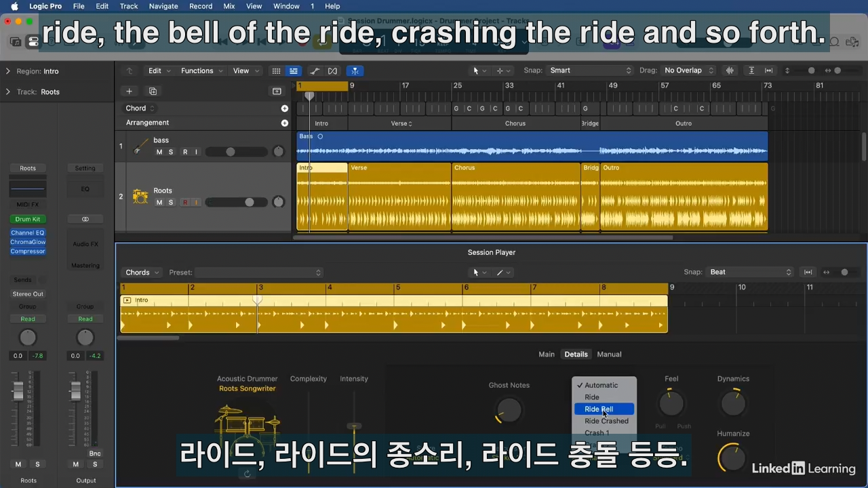Open the tracks area View dropdown
Image resolution: width=868 pixels, height=488 pixels.
(x=246, y=70)
